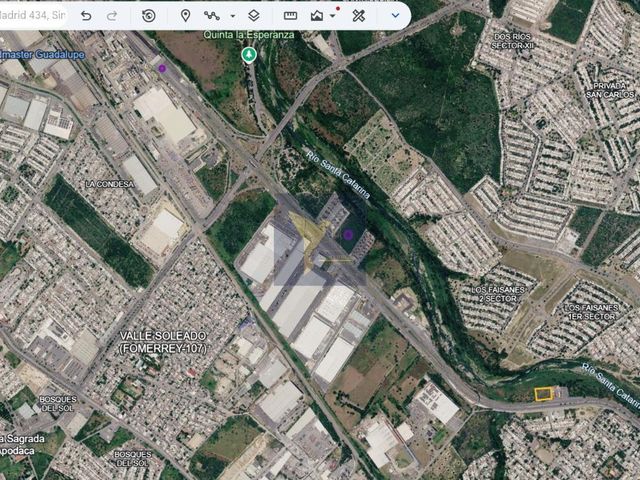Click the 'master Guadalupe' place label
The image size is (640, 480).
[x=42, y=54]
